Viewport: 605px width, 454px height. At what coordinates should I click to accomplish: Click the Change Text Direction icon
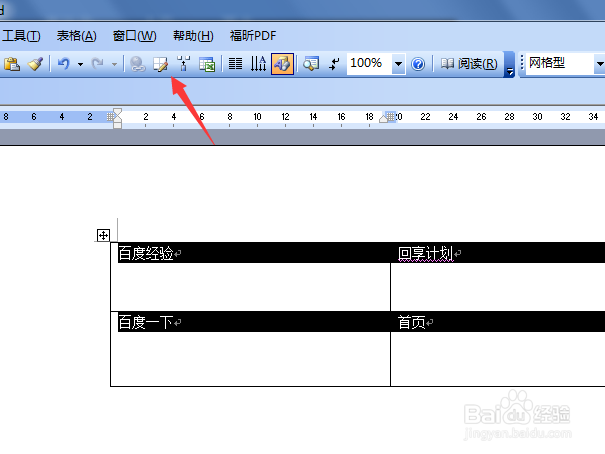(258, 64)
